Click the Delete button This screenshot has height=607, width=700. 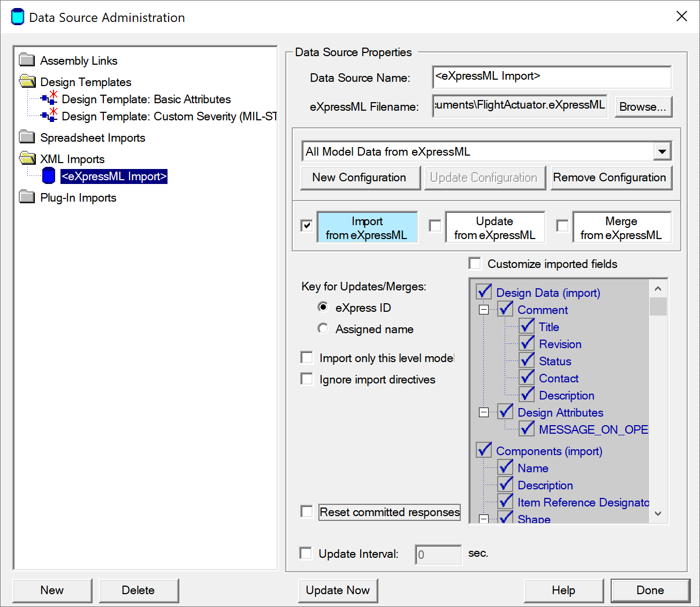pos(139,590)
